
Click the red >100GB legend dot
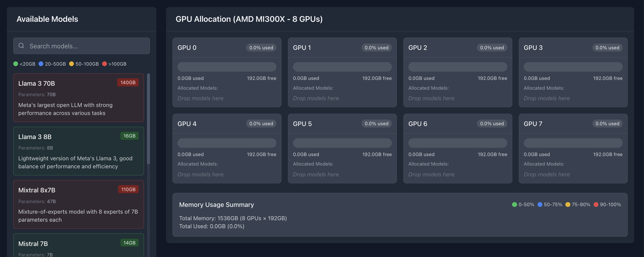[105, 64]
